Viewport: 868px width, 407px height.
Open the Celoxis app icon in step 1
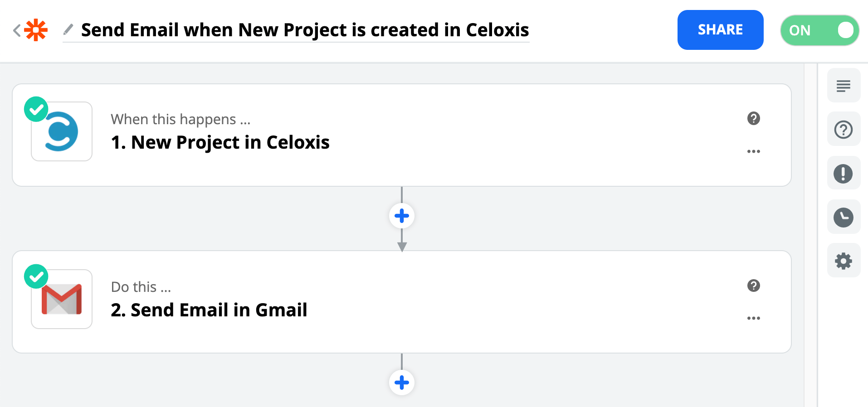pos(62,131)
